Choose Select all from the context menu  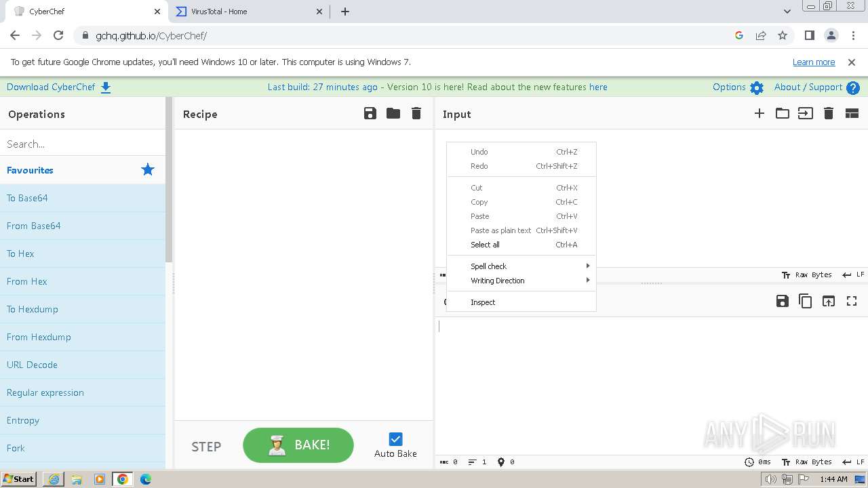[521, 245]
